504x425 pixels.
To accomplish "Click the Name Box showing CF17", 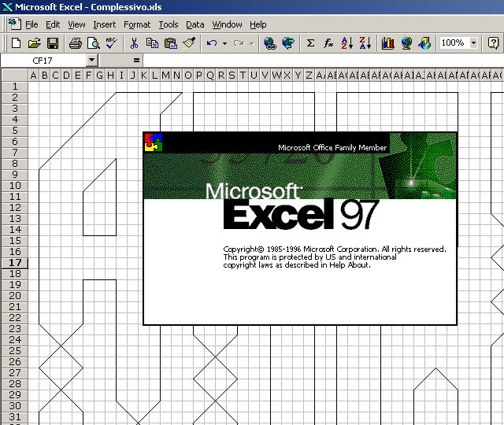I will [43, 60].
